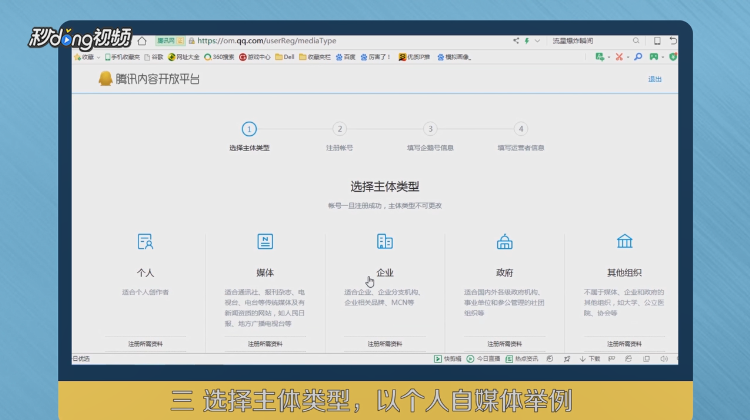Expand the 收藏 dropdown arrow
This screenshot has width=750, height=420.
point(99,57)
